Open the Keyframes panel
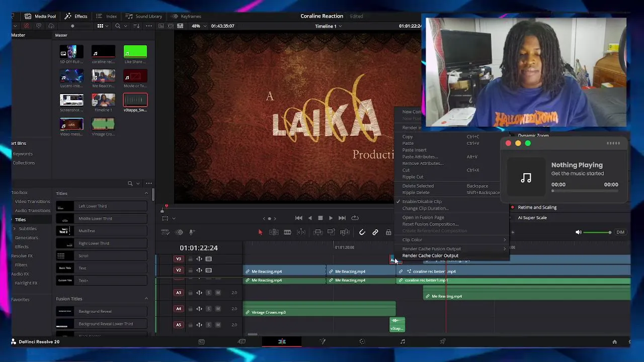Image resolution: width=644 pixels, height=362 pixels. pos(186,16)
